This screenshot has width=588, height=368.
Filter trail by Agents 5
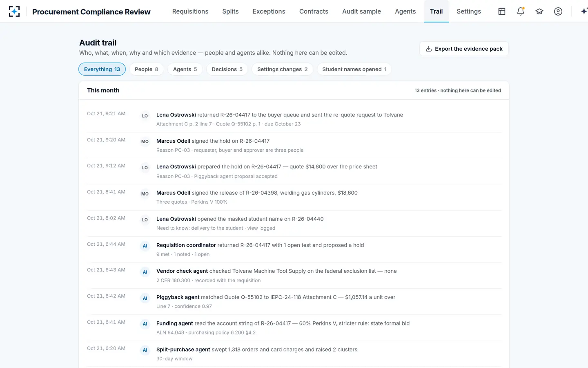pos(185,69)
